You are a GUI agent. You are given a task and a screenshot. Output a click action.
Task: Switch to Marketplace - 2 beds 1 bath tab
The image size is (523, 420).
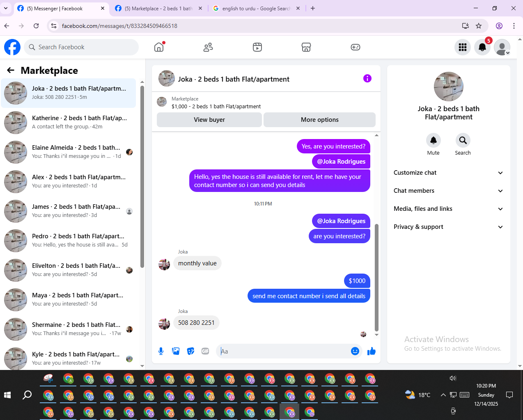pyautogui.click(x=159, y=8)
